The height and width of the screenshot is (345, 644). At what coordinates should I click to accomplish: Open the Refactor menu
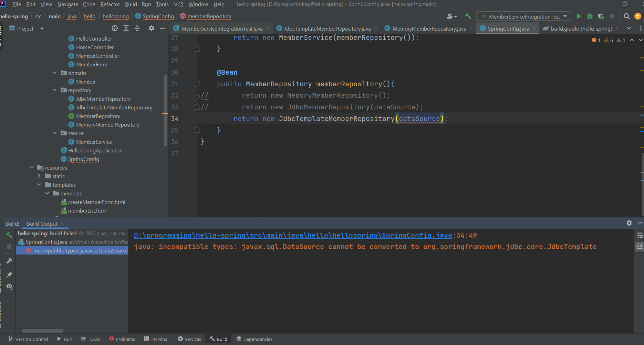(110, 4)
